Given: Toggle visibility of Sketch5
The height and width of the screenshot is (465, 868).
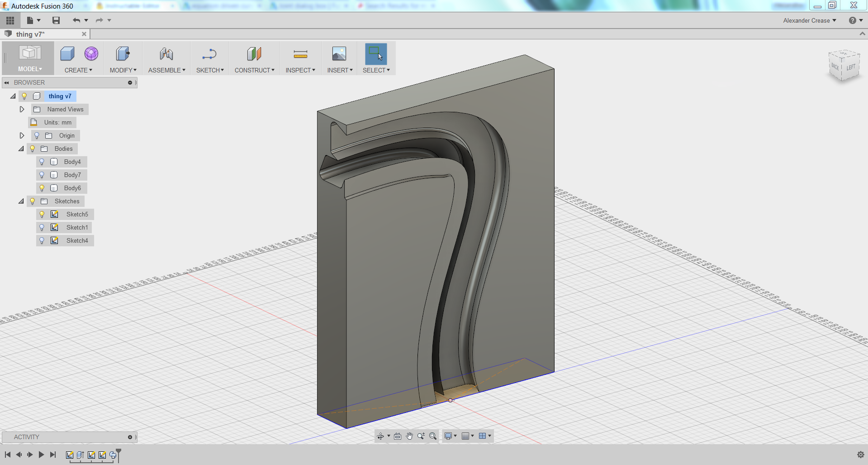Looking at the screenshot, I should point(42,214).
